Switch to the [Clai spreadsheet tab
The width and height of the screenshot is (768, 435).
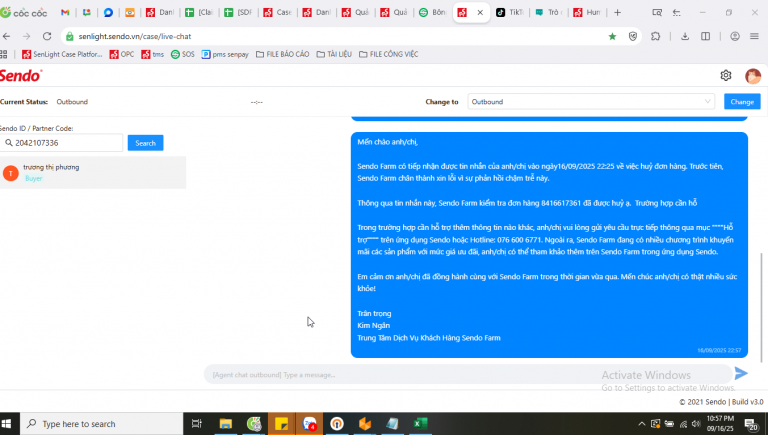(x=199, y=13)
